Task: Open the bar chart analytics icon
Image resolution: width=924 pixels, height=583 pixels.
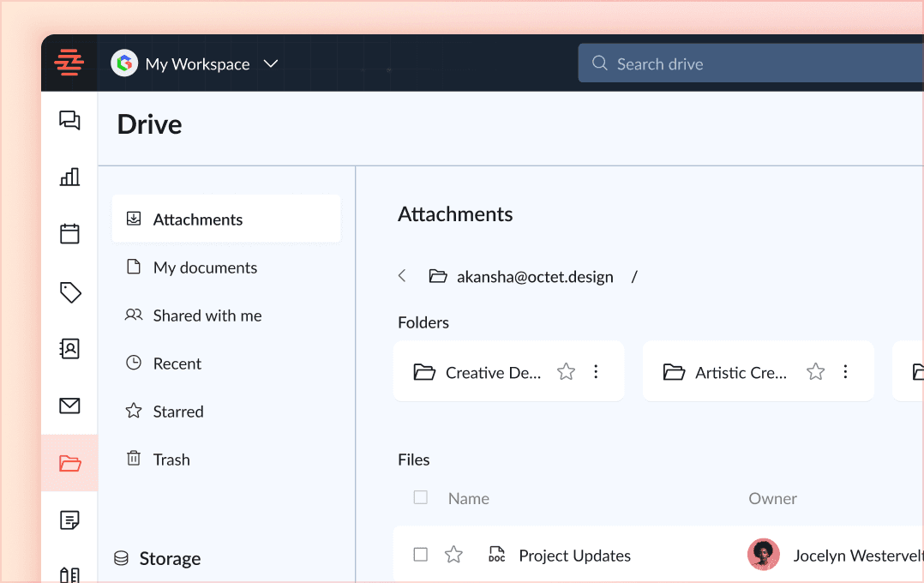Action: click(69, 177)
